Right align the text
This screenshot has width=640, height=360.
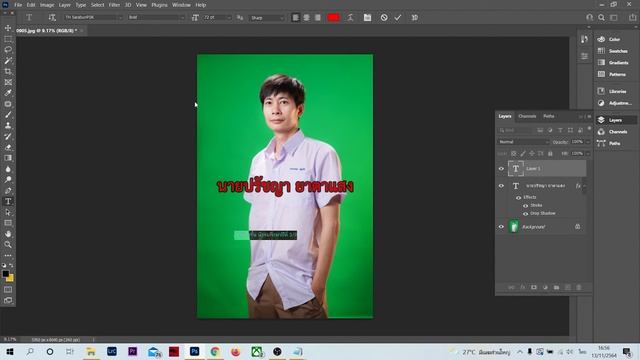coord(317,18)
